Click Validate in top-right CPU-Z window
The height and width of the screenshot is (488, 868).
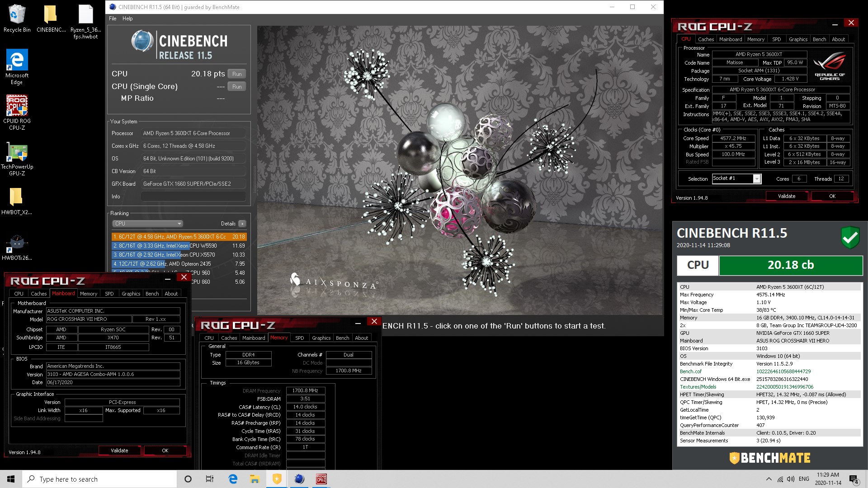point(786,196)
